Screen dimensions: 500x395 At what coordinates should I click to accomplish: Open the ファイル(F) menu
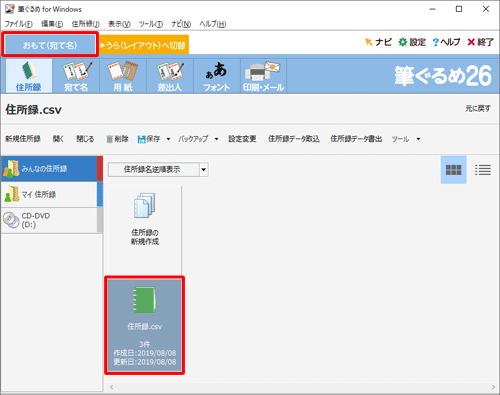click(x=18, y=24)
